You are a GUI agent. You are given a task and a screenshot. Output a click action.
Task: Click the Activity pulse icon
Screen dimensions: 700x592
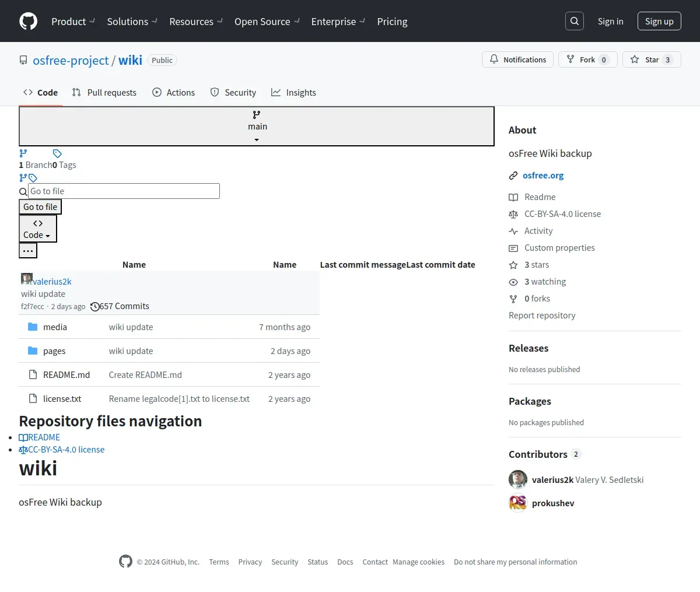(x=513, y=231)
